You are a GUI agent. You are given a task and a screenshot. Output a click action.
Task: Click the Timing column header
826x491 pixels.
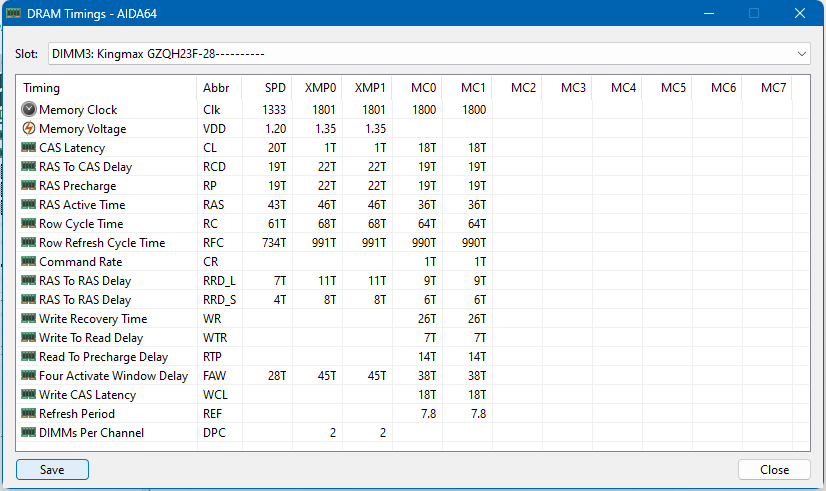107,88
